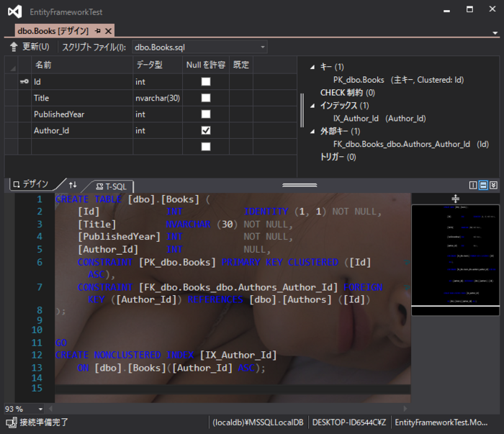
Task: Click the (localdb)¥MSSQLLocalDB status entry
Action: click(258, 422)
